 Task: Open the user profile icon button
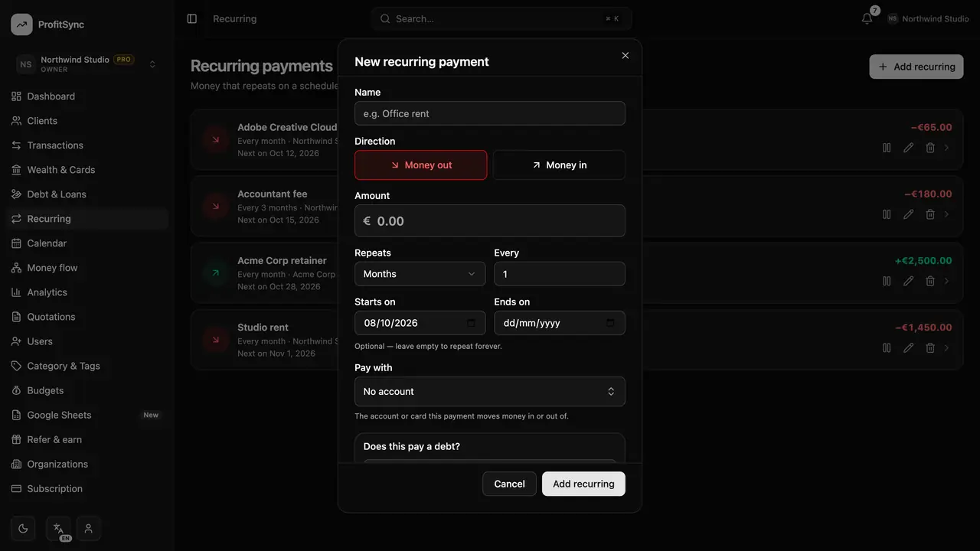(89, 528)
